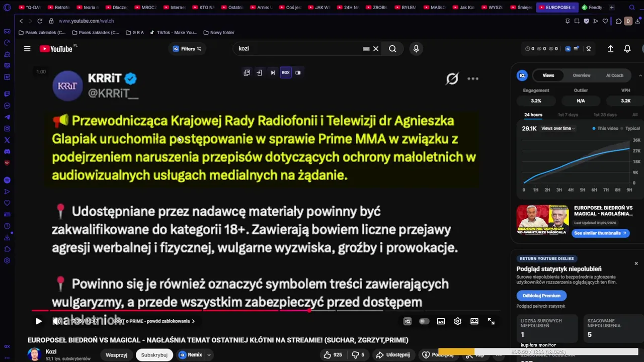The width and height of the screenshot is (644, 362).
Task: Open YouTube notifications bell
Action: coord(627,49)
